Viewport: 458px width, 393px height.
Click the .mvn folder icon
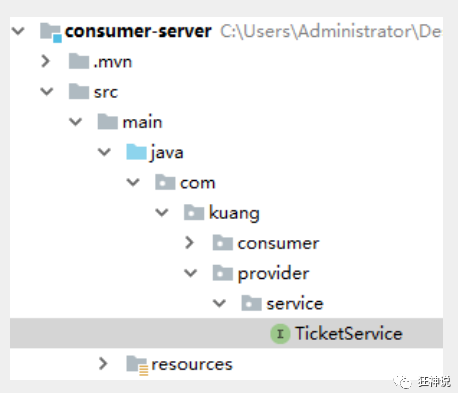(x=79, y=61)
